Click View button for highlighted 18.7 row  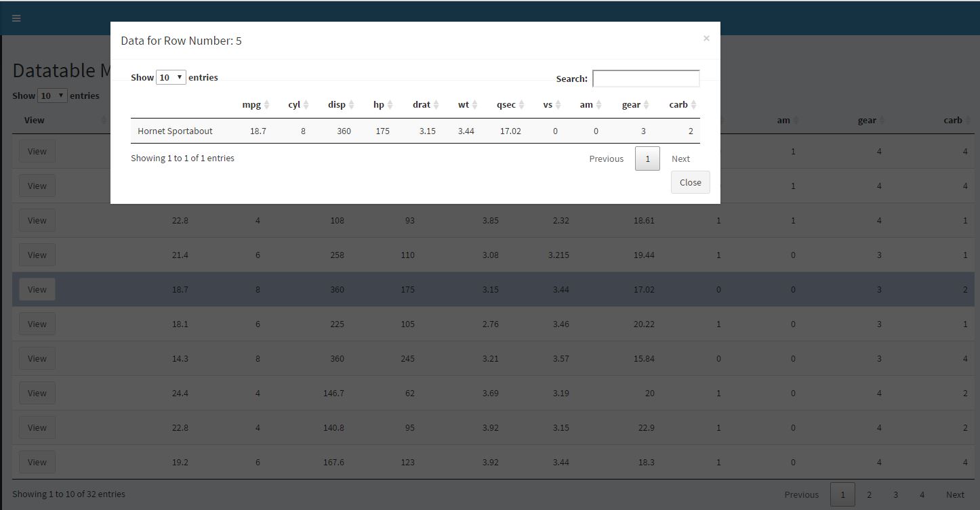37,289
